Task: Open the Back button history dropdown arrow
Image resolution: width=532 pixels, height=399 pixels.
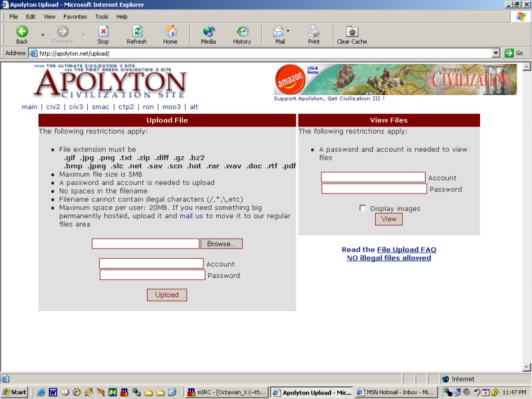Action: click(x=43, y=35)
